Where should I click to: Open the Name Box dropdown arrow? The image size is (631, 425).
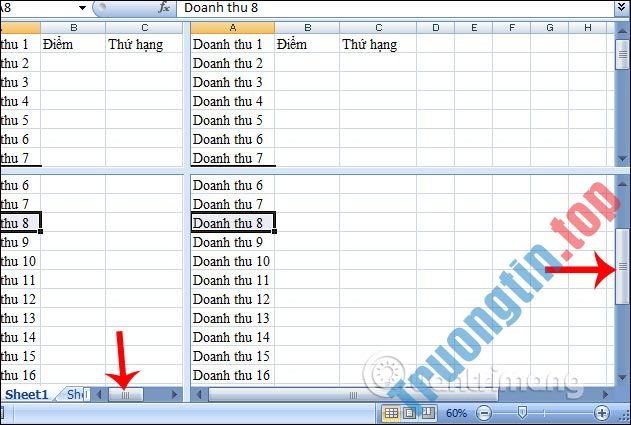(x=82, y=8)
